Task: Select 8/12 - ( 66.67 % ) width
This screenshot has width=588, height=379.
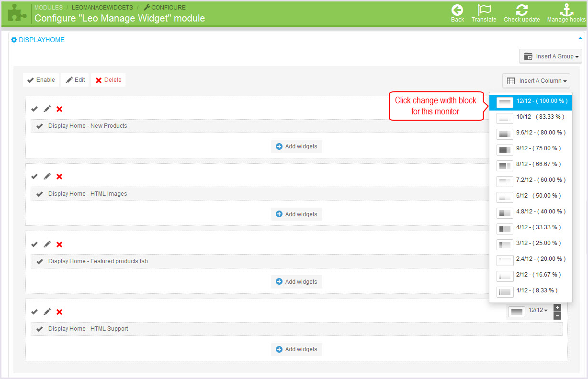Action: pos(531,166)
